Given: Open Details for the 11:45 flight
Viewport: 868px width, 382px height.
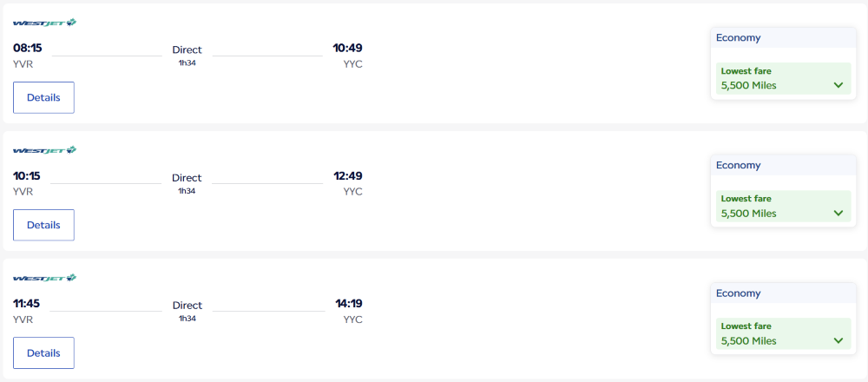Looking at the screenshot, I should pos(43,352).
